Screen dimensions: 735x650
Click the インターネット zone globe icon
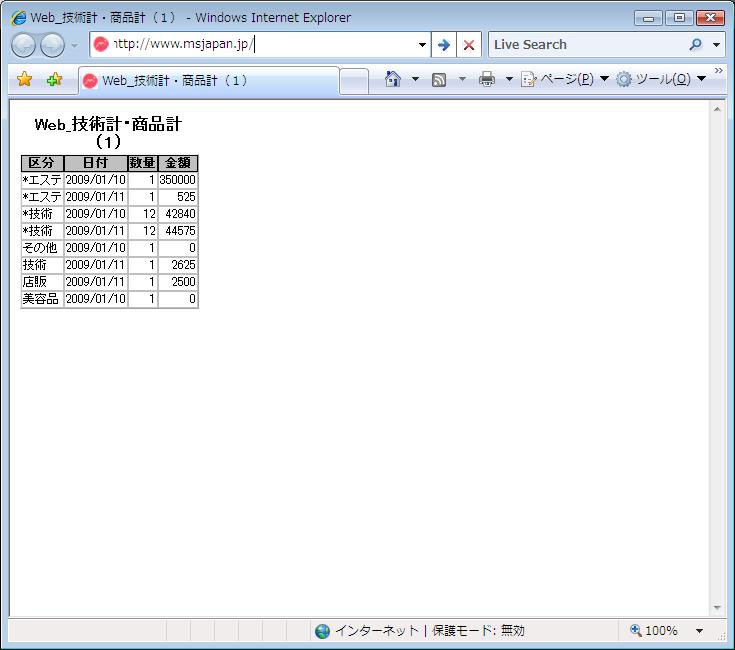[322, 631]
